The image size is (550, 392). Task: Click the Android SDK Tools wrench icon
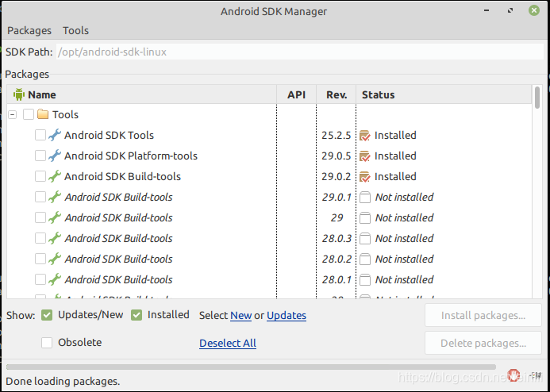pos(55,135)
